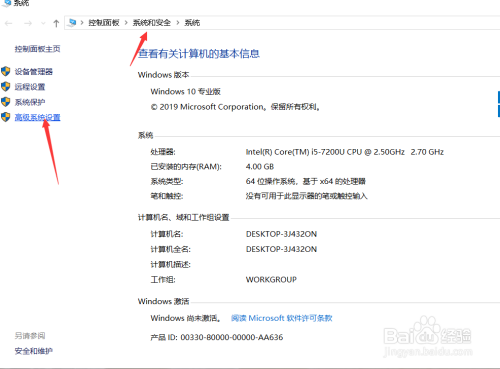Open 高级系统设置 link
Viewport: 500px width, 369px height.
click(x=37, y=117)
